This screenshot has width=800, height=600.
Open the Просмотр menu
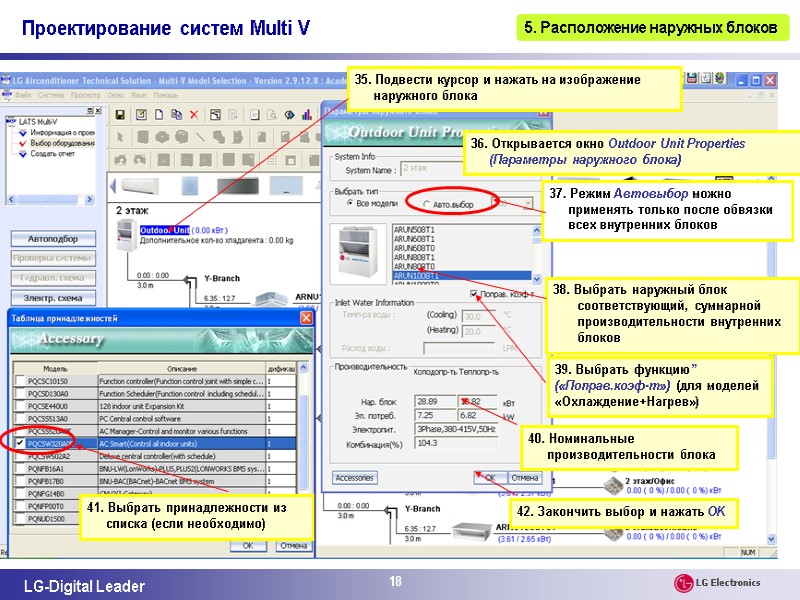[x=86, y=95]
